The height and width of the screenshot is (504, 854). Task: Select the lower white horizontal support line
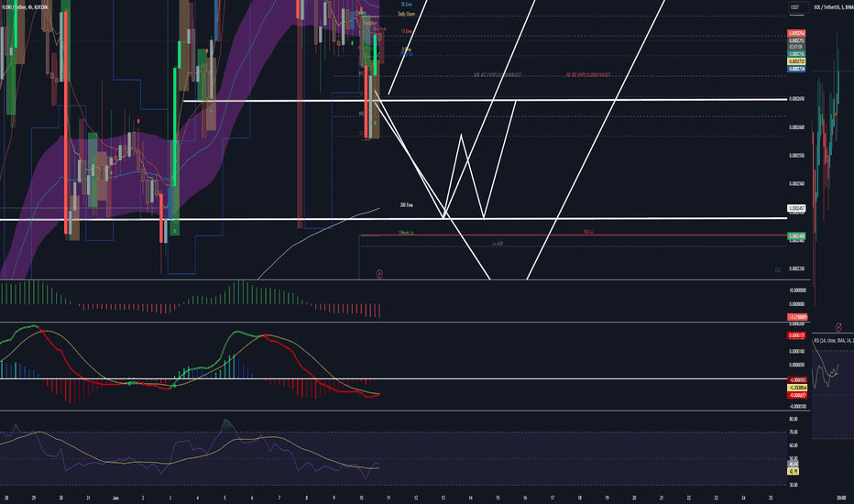tap(393, 218)
